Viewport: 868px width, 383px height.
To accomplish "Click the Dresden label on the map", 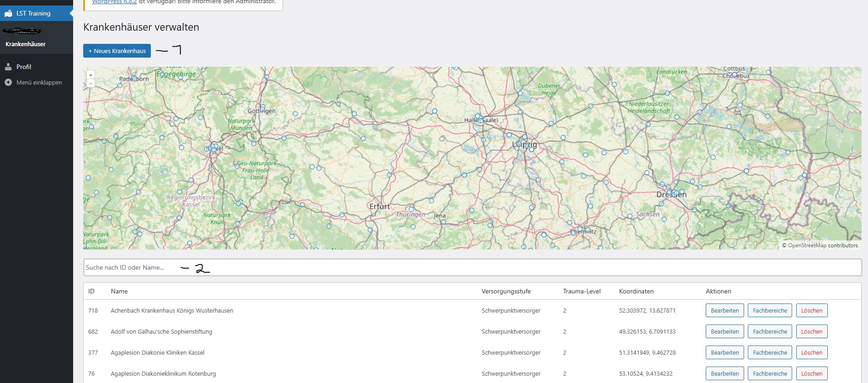I will pos(671,194).
